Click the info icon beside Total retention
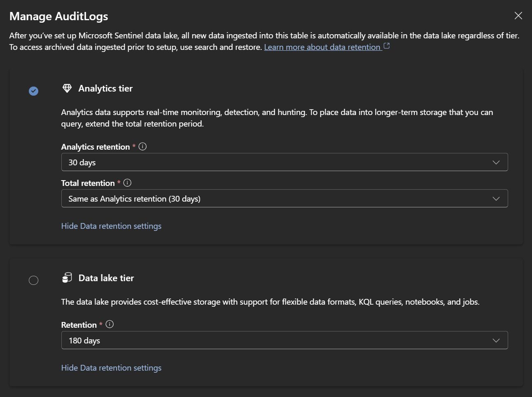Screen dimensions: 532x397 [127, 183]
